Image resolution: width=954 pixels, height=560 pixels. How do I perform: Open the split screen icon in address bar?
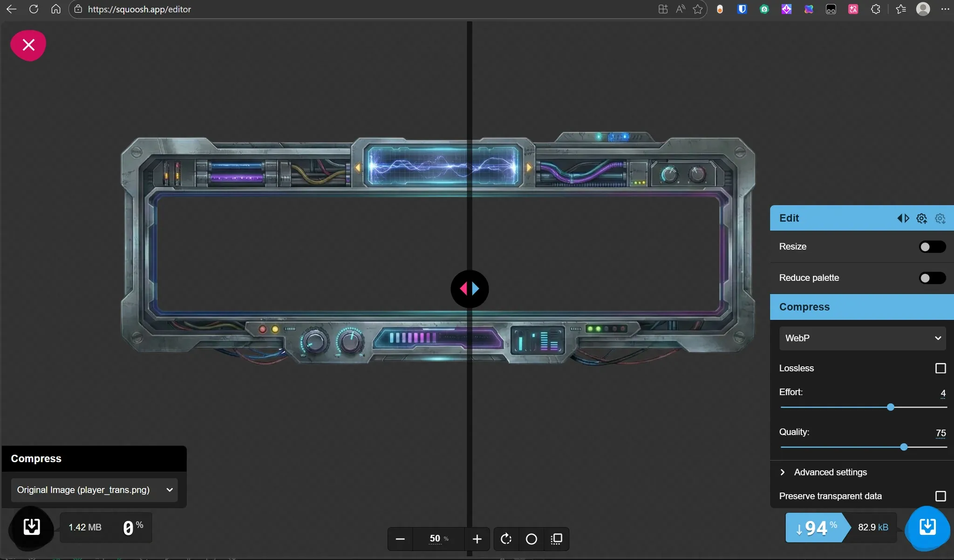[663, 9]
